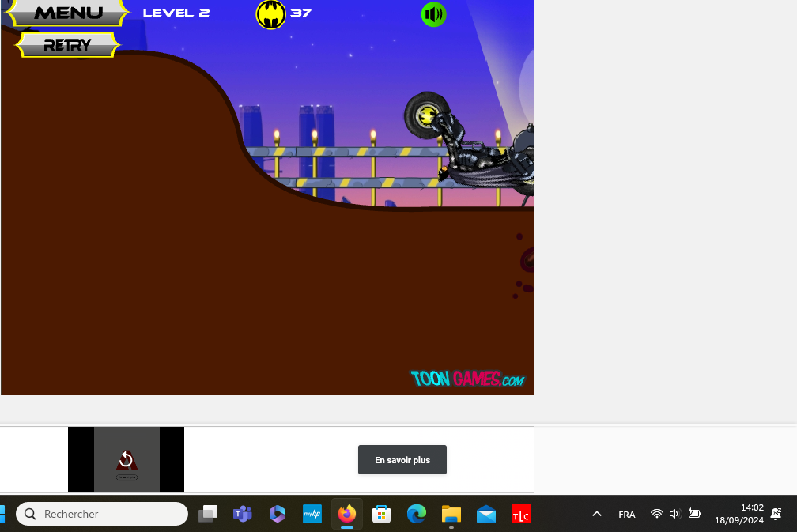Image resolution: width=797 pixels, height=532 pixels.
Task: Mute the game sound with the green speaker
Action: tap(433, 14)
